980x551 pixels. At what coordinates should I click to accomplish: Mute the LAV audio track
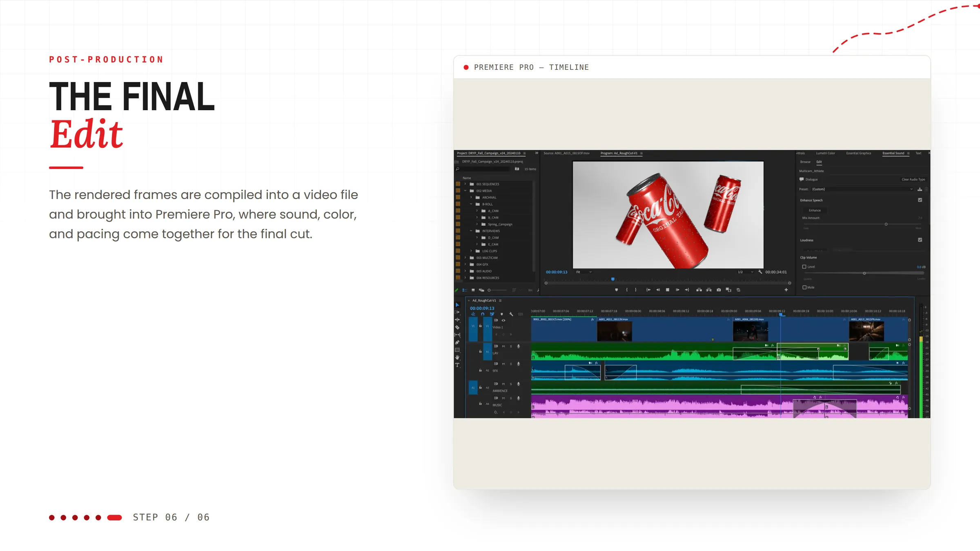[x=503, y=346]
